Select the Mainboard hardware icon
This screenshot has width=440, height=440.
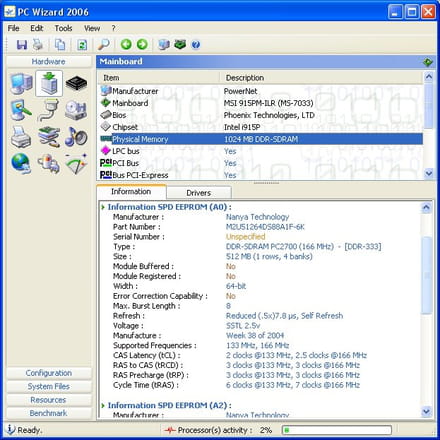tap(49, 83)
